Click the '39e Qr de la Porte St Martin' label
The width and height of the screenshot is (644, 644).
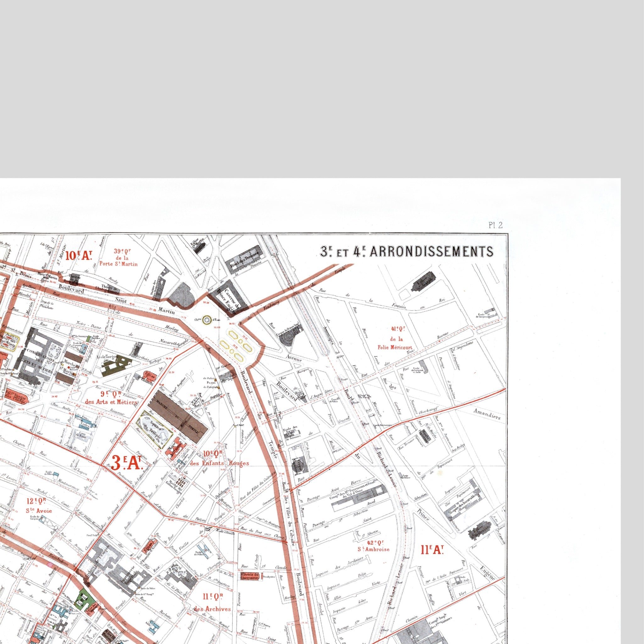118,257
